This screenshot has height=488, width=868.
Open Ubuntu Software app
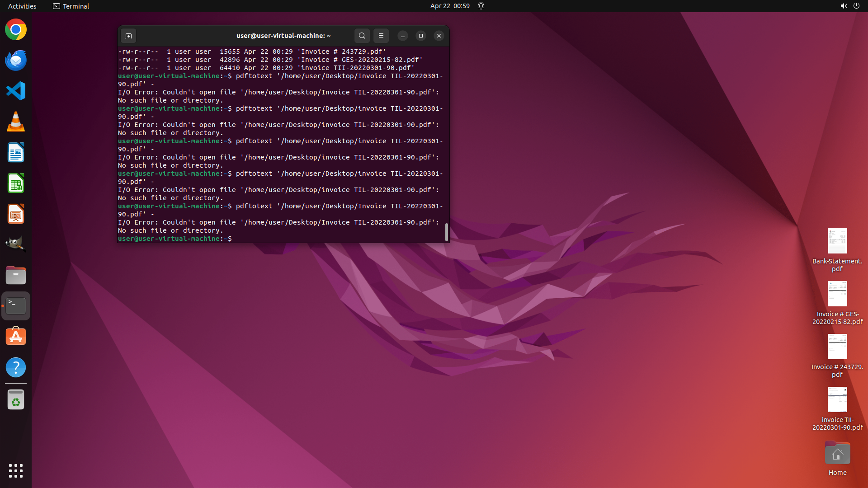coord(16,337)
